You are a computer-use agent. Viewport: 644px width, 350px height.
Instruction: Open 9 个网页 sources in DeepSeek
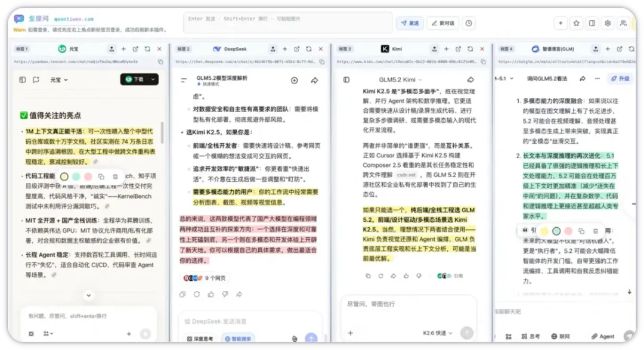pos(205,278)
